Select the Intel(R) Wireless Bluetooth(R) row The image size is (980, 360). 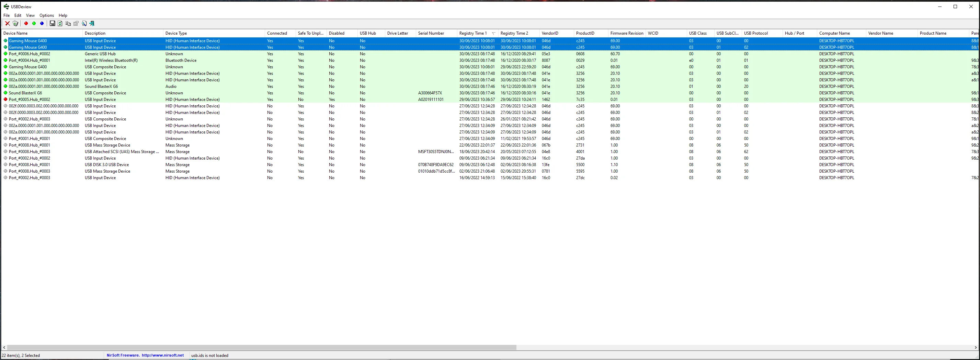coord(490,60)
